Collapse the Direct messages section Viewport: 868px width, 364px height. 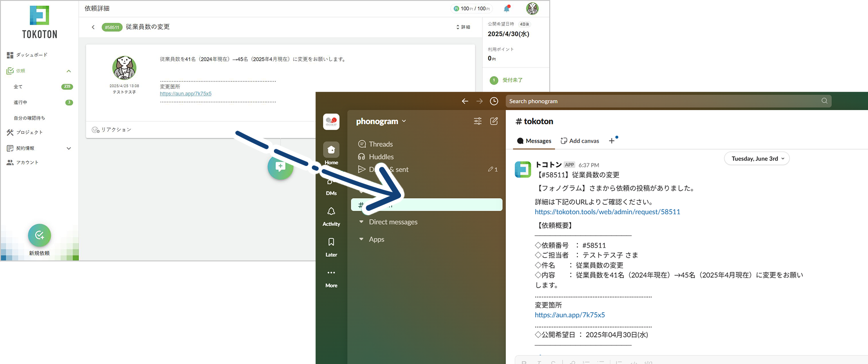(361, 222)
